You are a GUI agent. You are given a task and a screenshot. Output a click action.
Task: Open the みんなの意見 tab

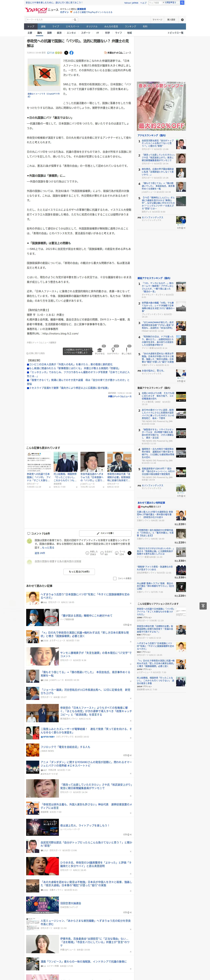click(x=111, y=27)
